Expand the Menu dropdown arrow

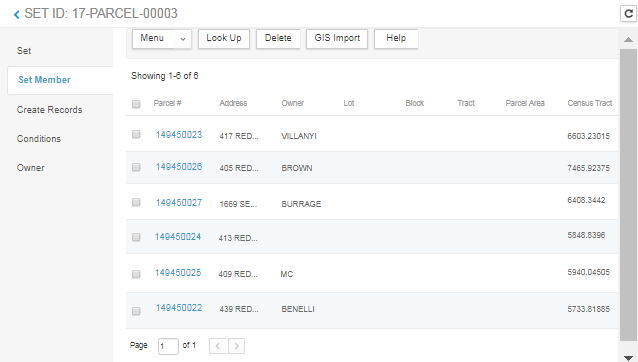[x=183, y=39]
